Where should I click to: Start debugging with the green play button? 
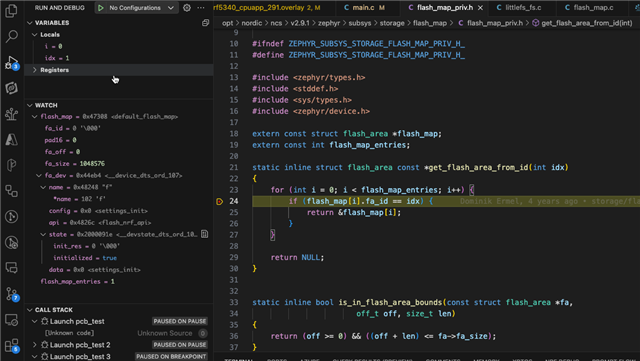[101, 8]
